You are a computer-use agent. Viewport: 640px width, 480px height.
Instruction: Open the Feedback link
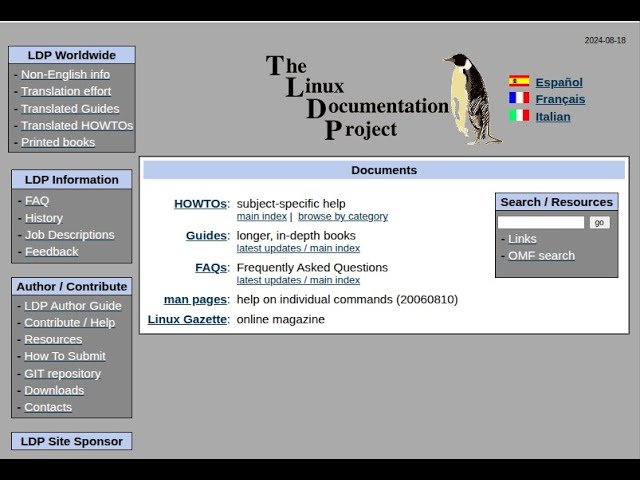click(51, 251)
